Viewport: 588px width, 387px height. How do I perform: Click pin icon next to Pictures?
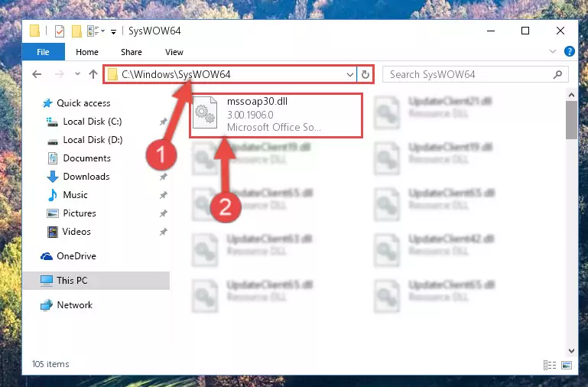coord(163,213)
